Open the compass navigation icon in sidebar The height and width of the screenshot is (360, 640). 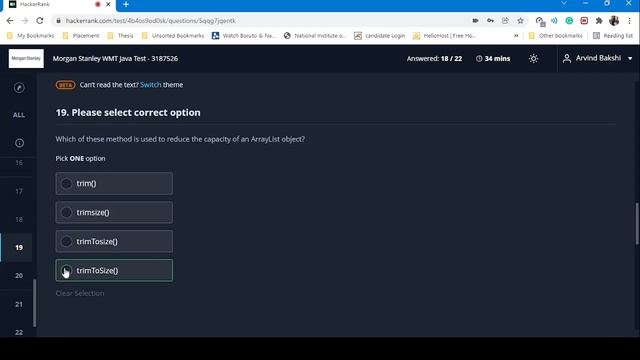pos(19,88)
